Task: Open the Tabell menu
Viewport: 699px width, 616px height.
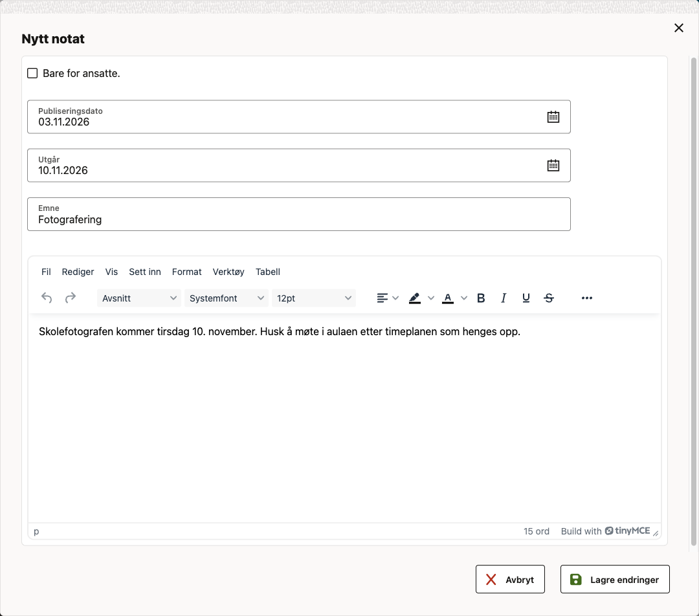Action: click(x=268, y=272)
